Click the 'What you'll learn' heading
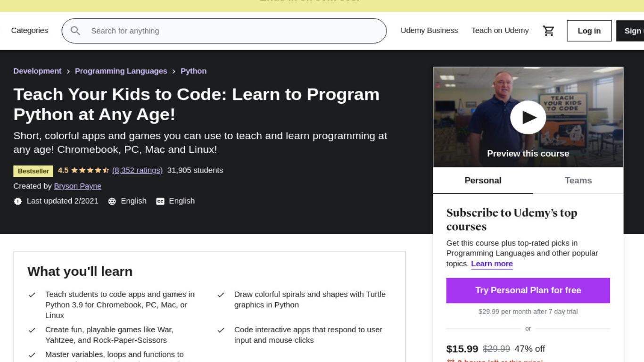This screenshot has width=644, height=362. 80,271
